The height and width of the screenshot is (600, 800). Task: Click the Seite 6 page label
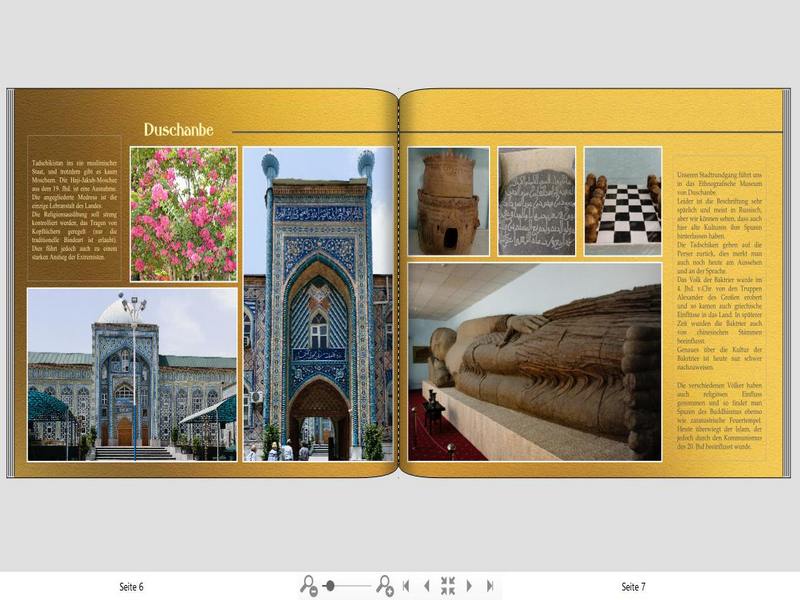[x=131, y=587]
